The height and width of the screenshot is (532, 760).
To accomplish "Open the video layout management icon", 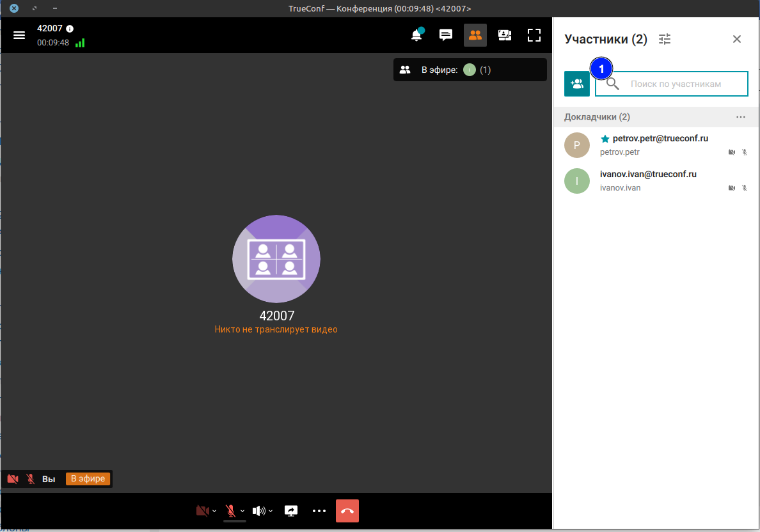I will (x=505, y=35).
